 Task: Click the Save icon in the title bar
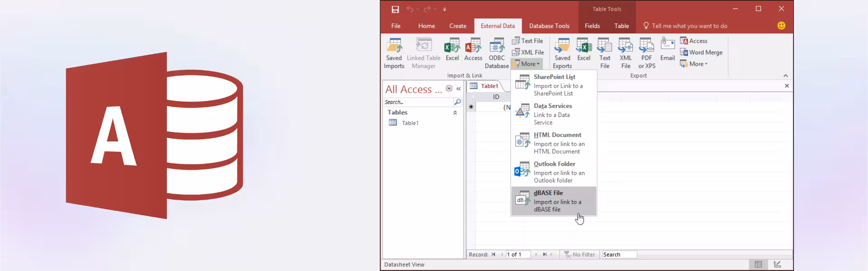[395, 9]
